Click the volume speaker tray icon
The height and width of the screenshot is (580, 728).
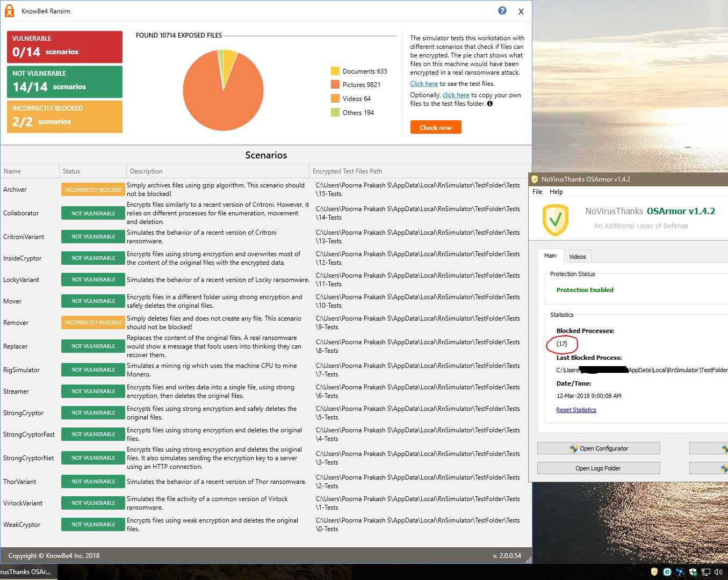[x=719, y=572]
